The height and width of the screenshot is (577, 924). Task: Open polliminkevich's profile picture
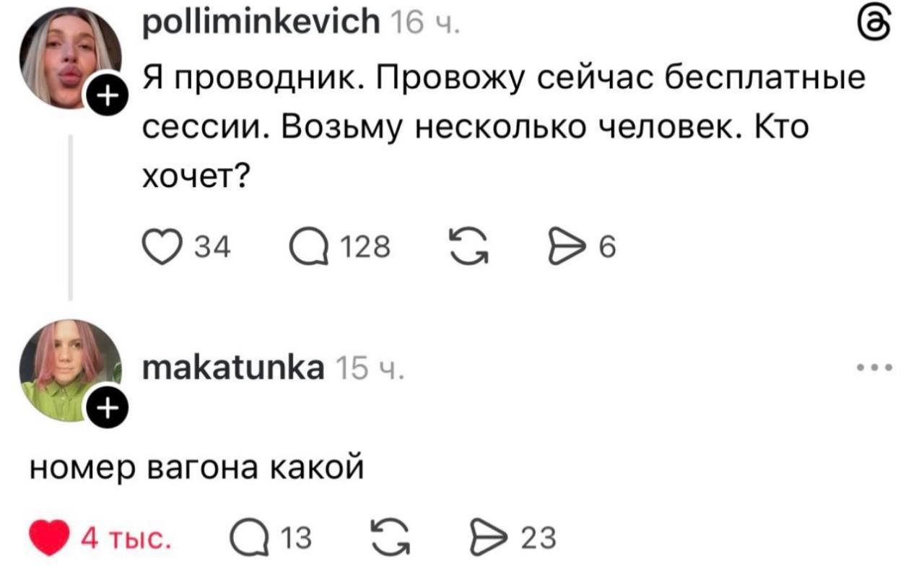(x=69, y=58)
